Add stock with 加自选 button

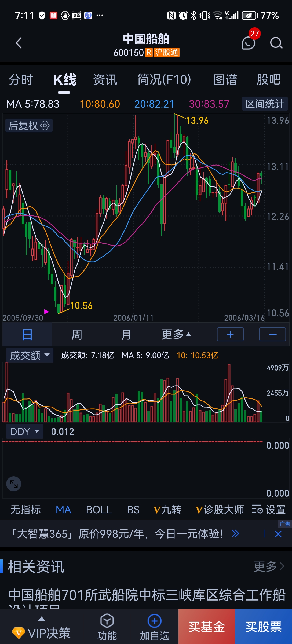[x=155, y=627]
